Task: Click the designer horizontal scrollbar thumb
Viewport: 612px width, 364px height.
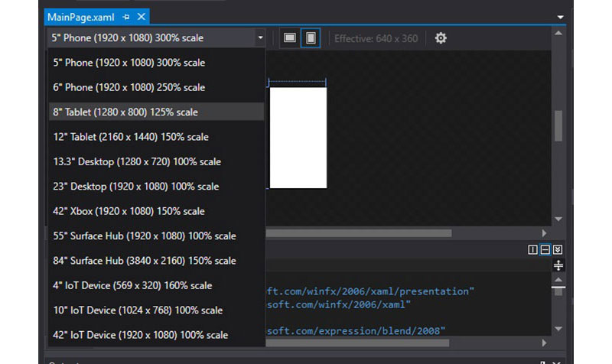Action: click(360, 233)
